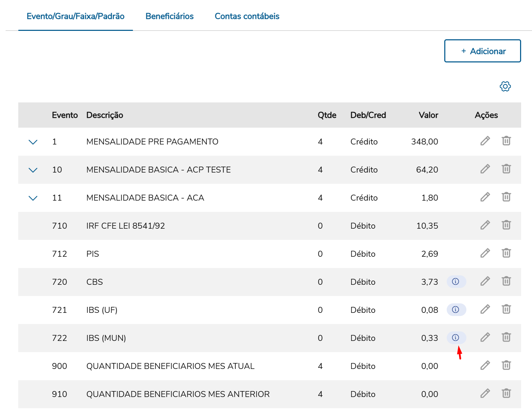Screen dimensions: 532x417
Task: Show info for CBS event value
Action: pos(456,281)
